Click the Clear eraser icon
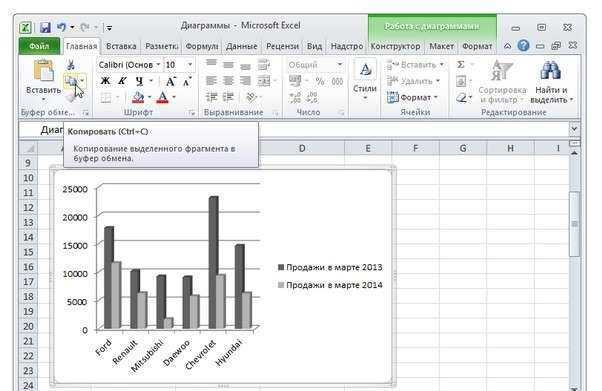The height and width of the screenshot is (391, 602). click(461, 98)
